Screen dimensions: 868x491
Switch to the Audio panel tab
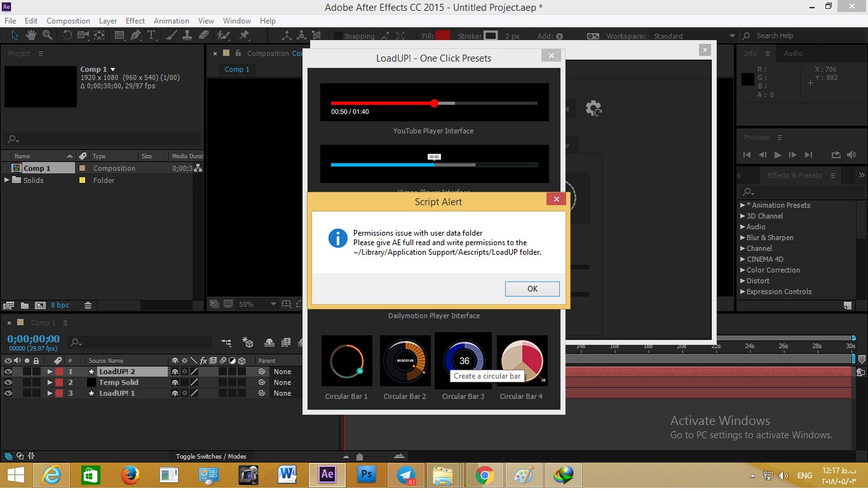tap(793, 53)
